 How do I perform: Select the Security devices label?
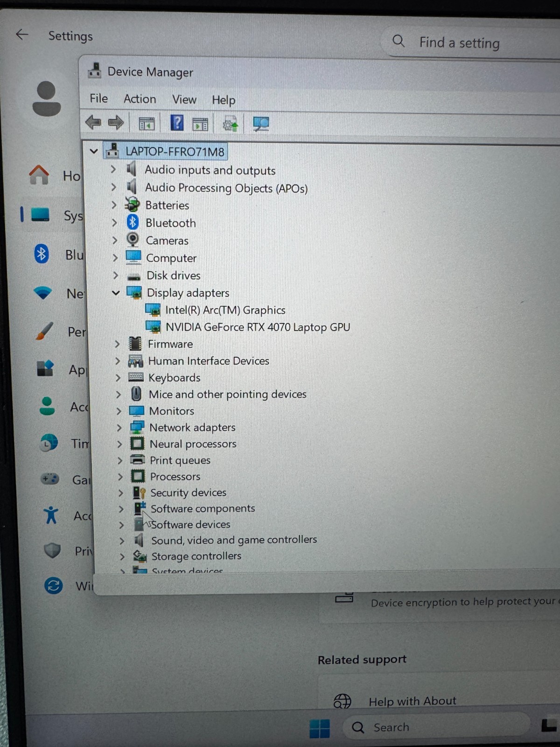tap(188, 493)
